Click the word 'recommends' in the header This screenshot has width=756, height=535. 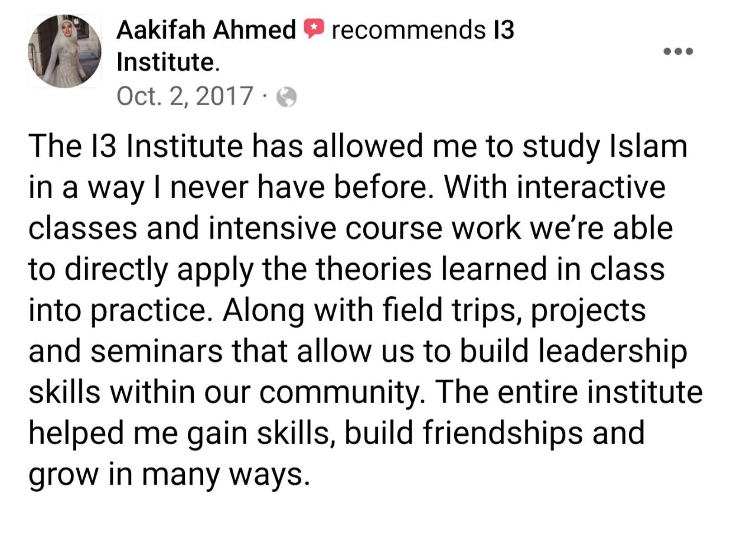(x=408, y=30)
